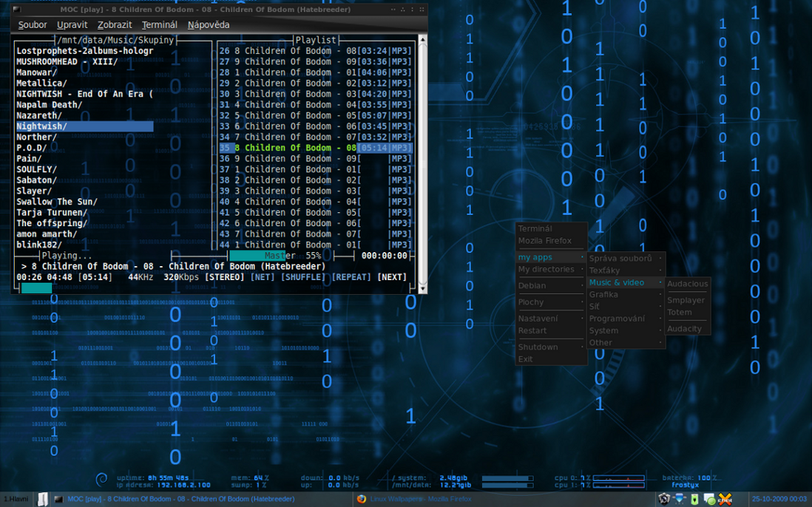The width and height of the screenshot is (812, 507).
Task: Select the Slayer/ directory row
Action: coord(84,191)
